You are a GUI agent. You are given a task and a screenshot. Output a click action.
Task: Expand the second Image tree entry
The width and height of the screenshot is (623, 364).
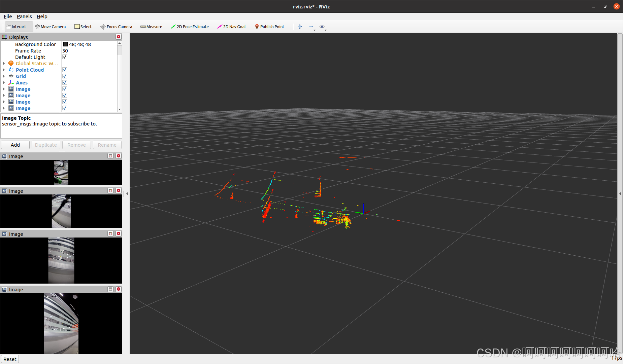pyautogui.click(x=4, y=95)
